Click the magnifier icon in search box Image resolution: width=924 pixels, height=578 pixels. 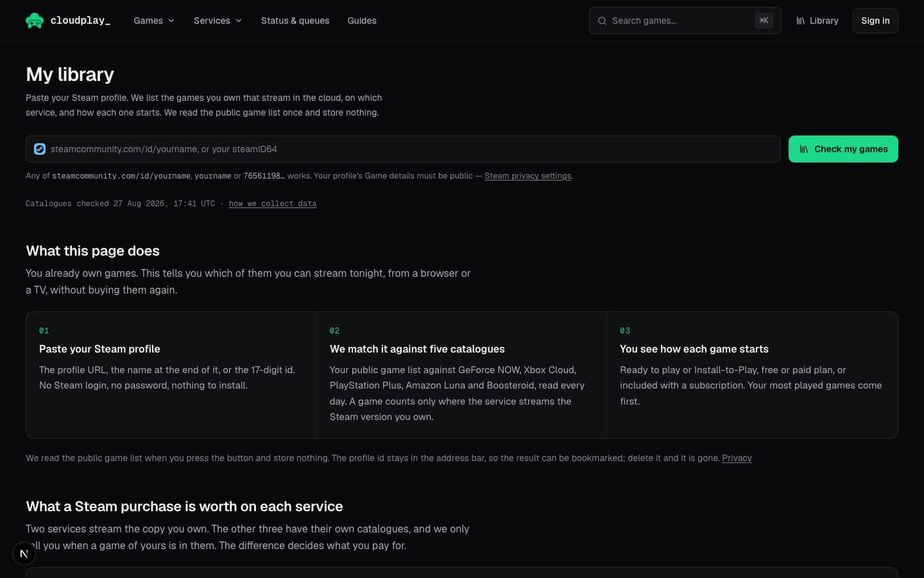pos(602,21)
